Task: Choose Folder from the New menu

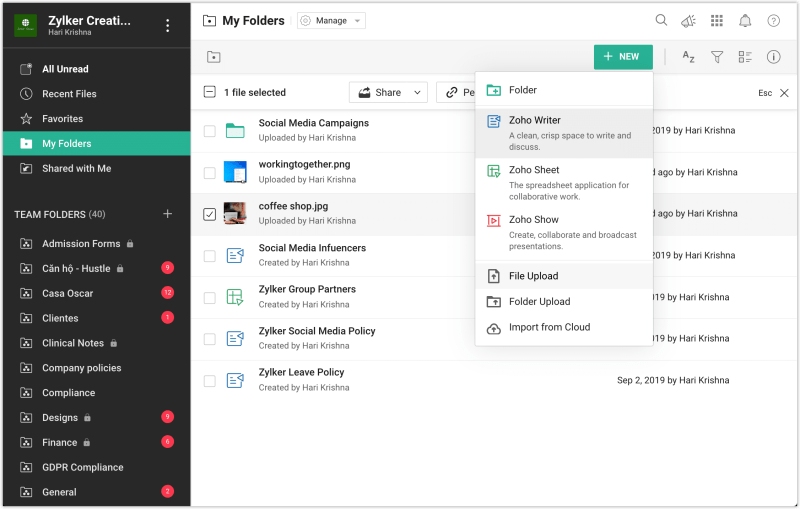Action: [x=564, y=90]
